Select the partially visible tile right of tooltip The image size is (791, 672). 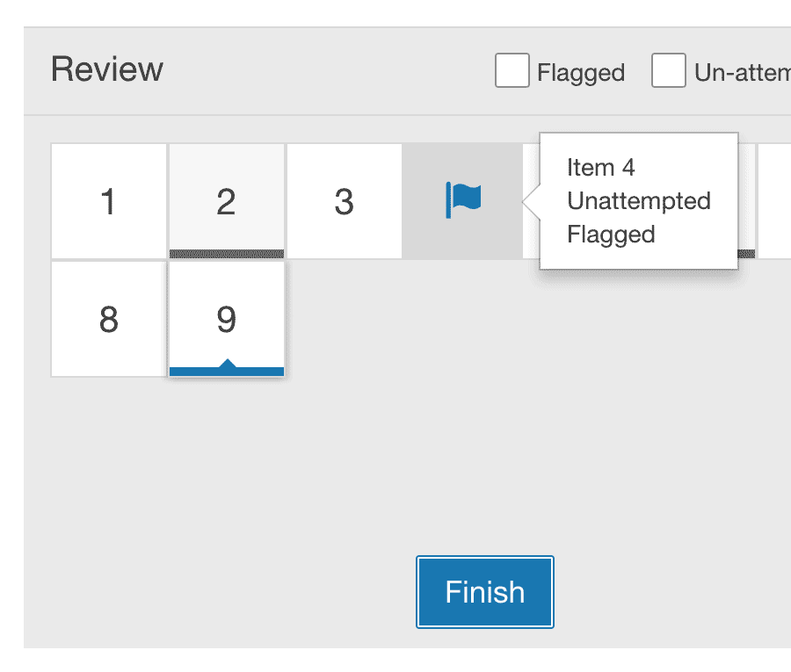click(774, 201)
